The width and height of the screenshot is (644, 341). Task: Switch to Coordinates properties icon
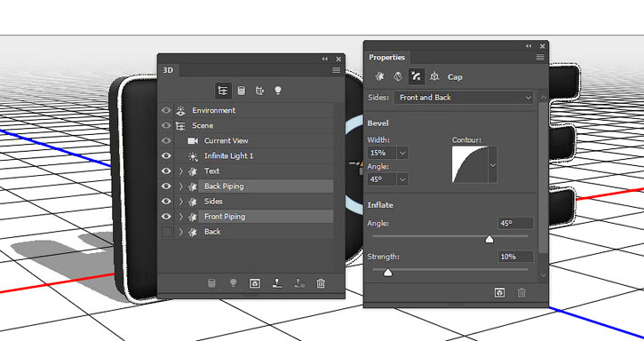pyautogui.click(x=434, y=76)
